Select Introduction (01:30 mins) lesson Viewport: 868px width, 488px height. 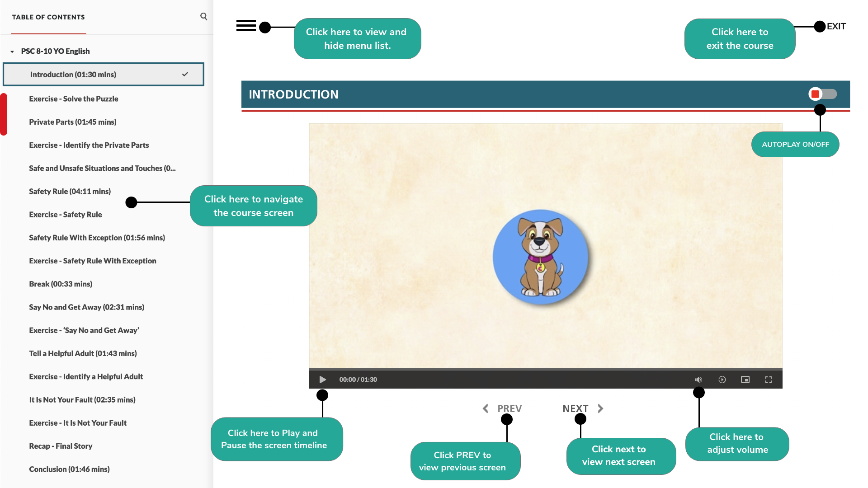coord(73,75)
